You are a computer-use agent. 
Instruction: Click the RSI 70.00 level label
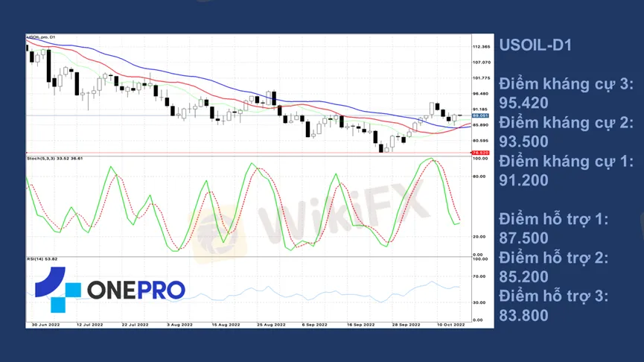click(x=479, y=276)
